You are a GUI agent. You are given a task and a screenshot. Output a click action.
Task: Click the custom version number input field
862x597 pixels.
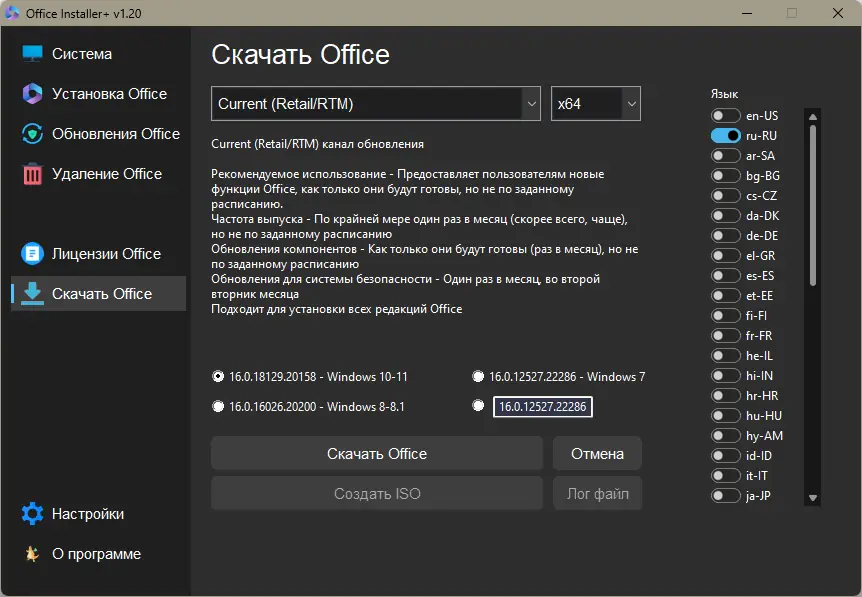543,407
